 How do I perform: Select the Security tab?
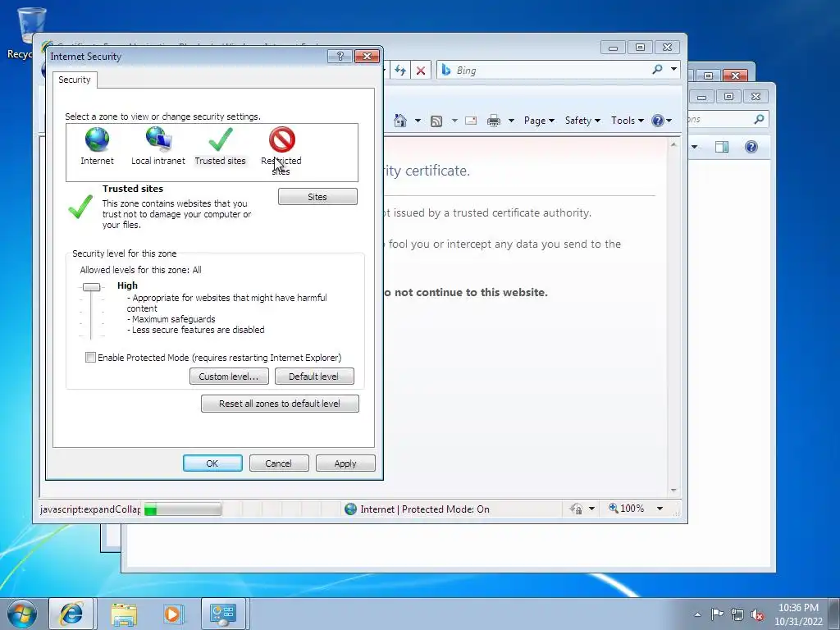pos(75,80)
